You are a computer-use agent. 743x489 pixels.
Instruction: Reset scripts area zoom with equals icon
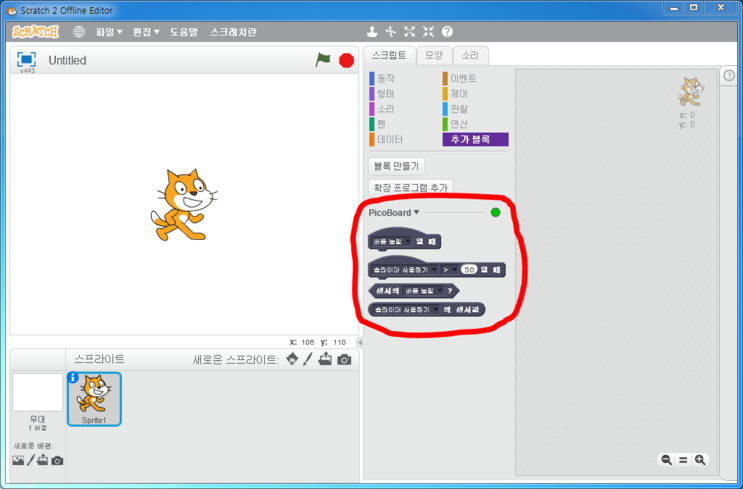683,460
